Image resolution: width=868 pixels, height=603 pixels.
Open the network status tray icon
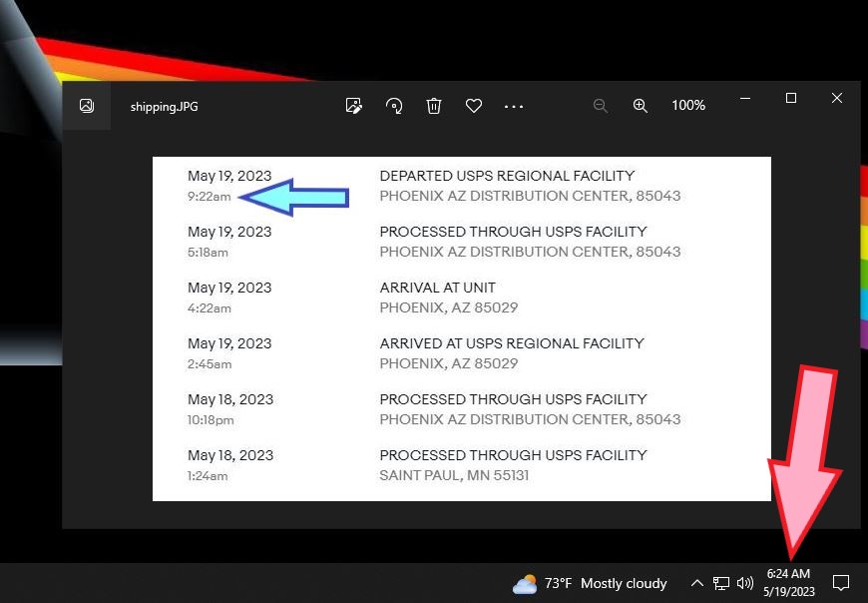tap(720, 583)
